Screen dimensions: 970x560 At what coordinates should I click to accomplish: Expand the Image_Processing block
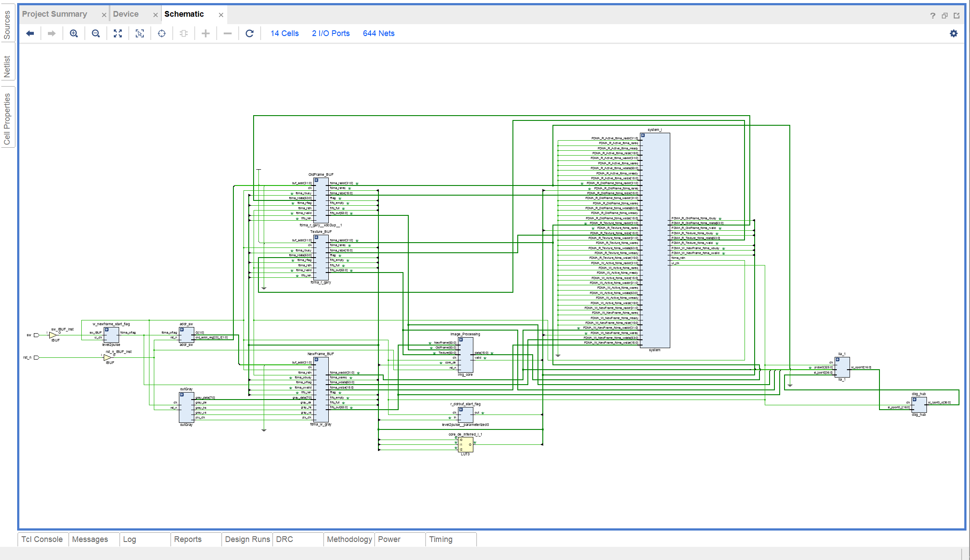point(461,340)
